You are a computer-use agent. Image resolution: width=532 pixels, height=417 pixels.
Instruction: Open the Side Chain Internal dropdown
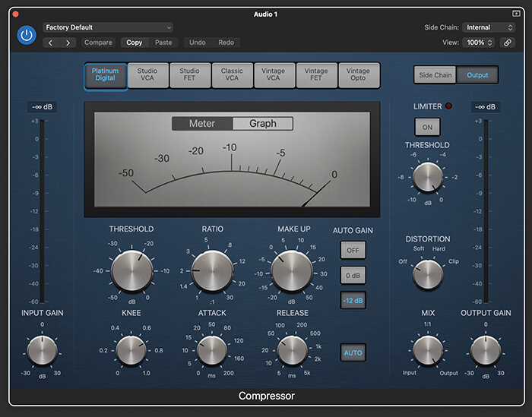(489, 27)
